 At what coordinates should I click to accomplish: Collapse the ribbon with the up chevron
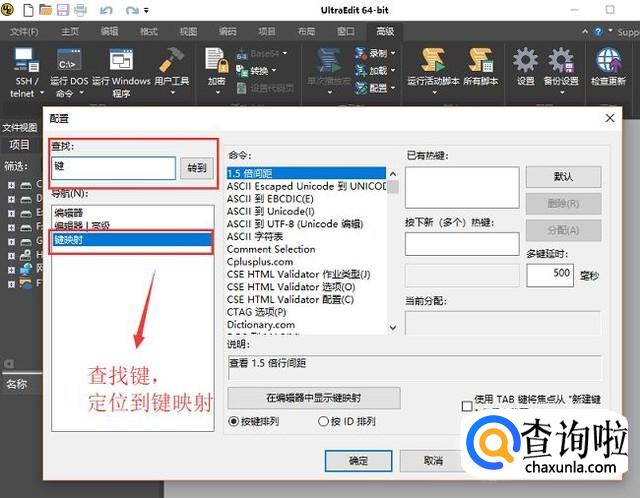[x=585, y=31]
